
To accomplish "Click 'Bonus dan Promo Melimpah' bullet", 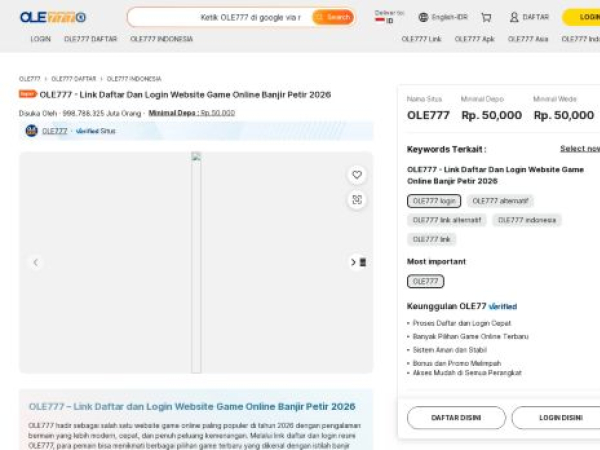I will tap(457, 363).
